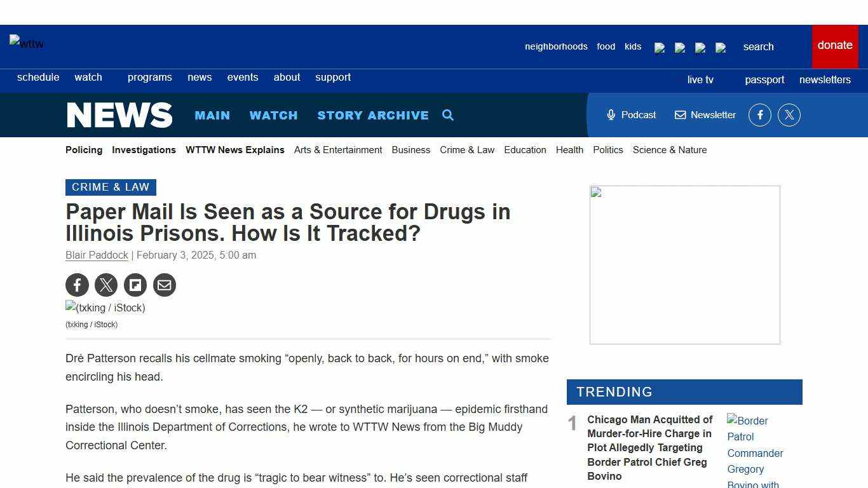Viewport: 868px width, 488px height.
Task: Open the WATCH section tab
Action: tap(274, 115)
